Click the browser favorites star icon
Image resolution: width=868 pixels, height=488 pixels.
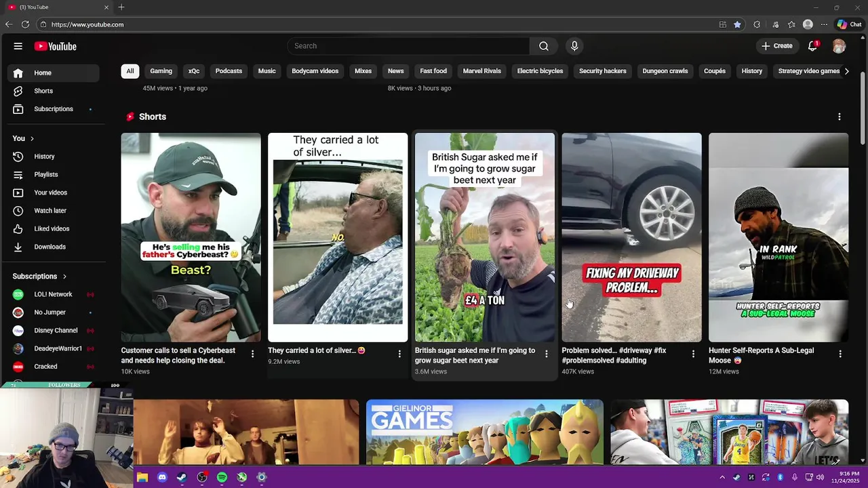click(737, 24)
